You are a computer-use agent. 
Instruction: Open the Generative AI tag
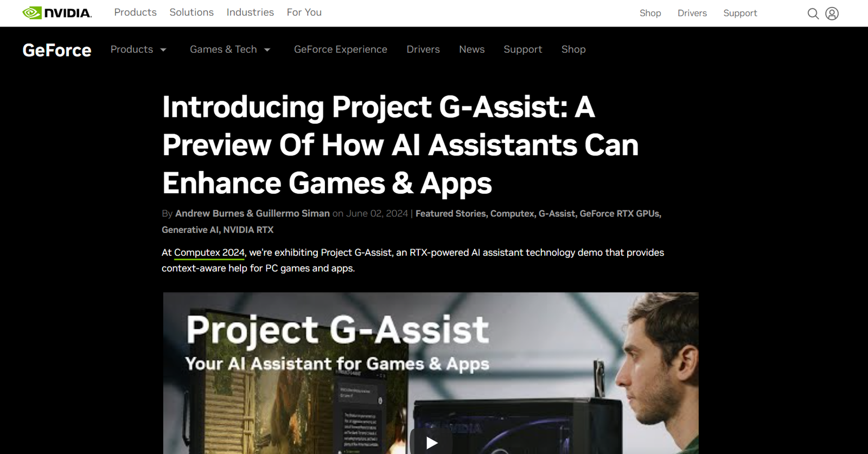coord(191,230)
